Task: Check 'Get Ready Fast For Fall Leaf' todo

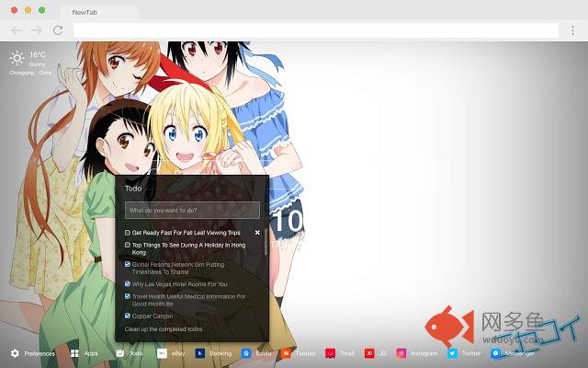Action: (128, 233)
